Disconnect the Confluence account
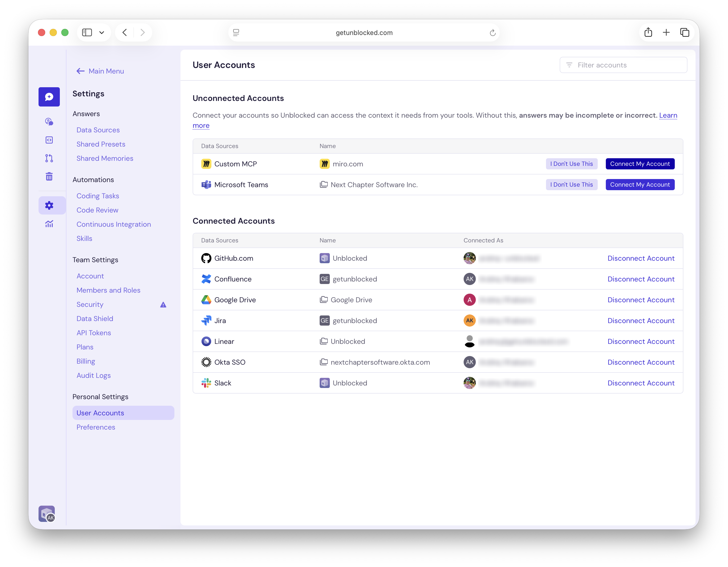 pos(641,279)
